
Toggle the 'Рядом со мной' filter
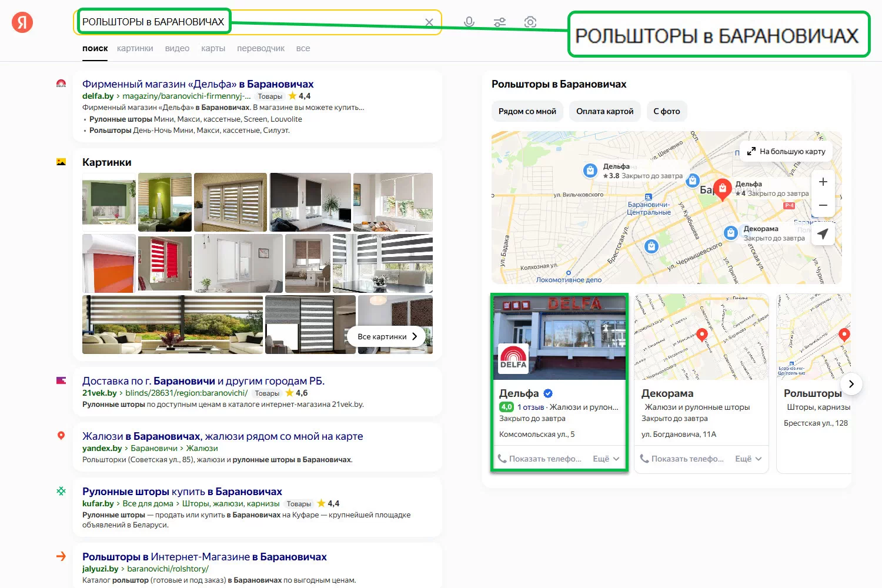coord(527,111)
